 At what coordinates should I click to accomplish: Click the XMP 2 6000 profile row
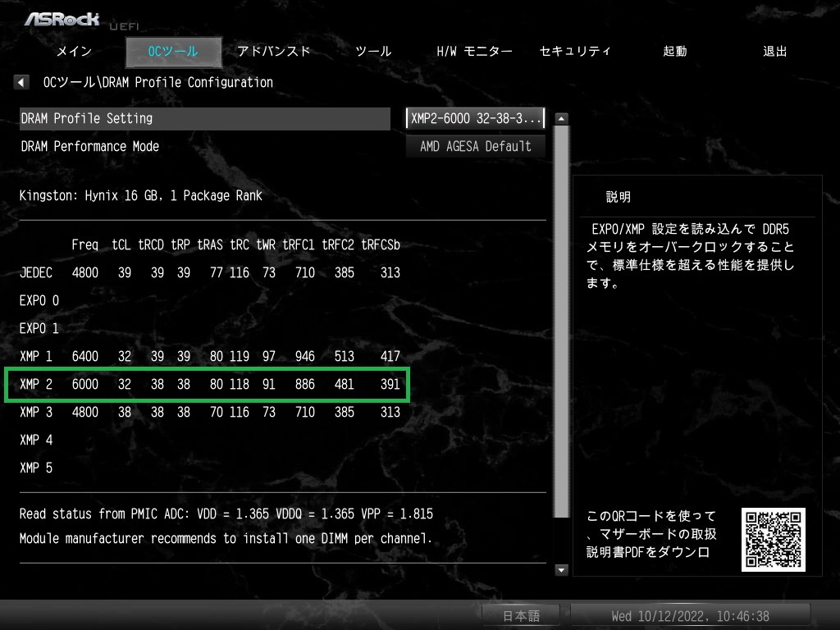(208, 384)
